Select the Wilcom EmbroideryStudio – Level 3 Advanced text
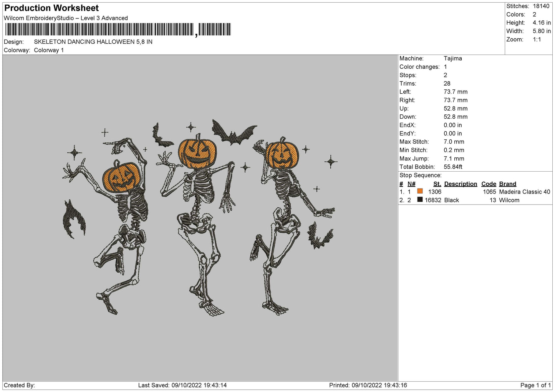The height and width of the screenshot is (392, 555). coord(66,18)
